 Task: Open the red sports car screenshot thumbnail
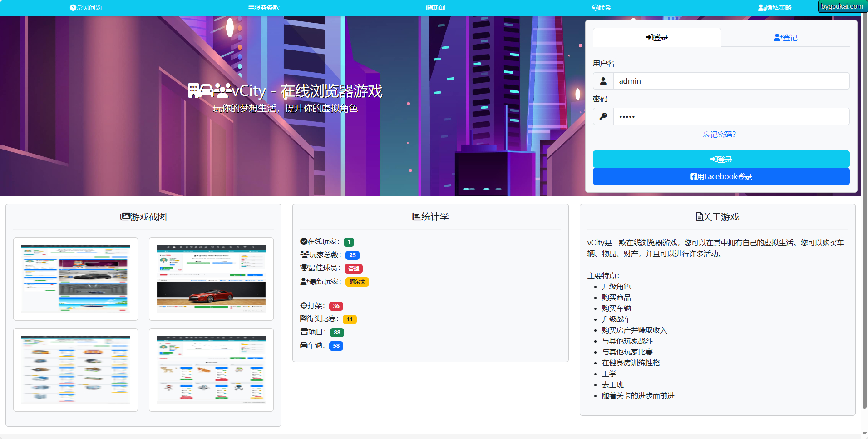(211, 279)
